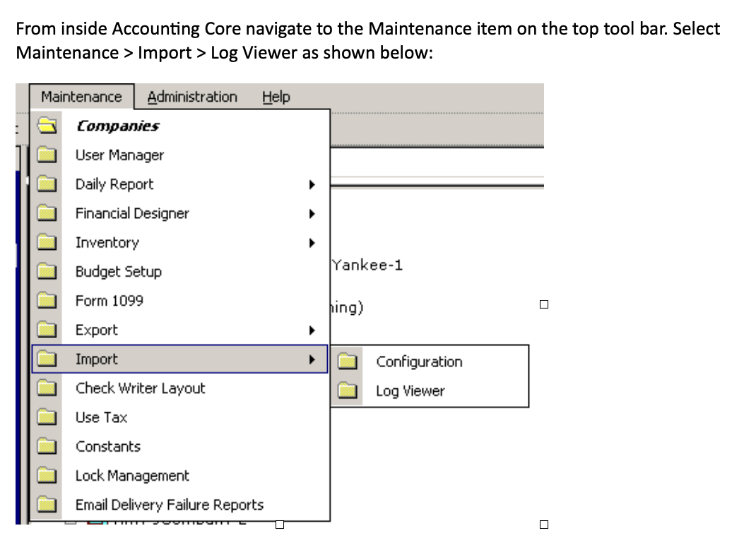Click the Companies folder icon

(48, 126)
